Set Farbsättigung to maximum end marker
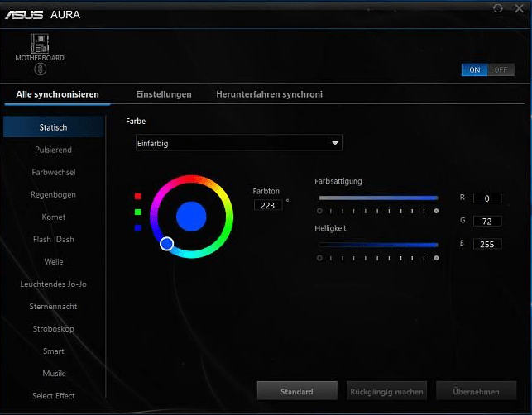Screen dimensions: 532x415 tap(436, 211)
